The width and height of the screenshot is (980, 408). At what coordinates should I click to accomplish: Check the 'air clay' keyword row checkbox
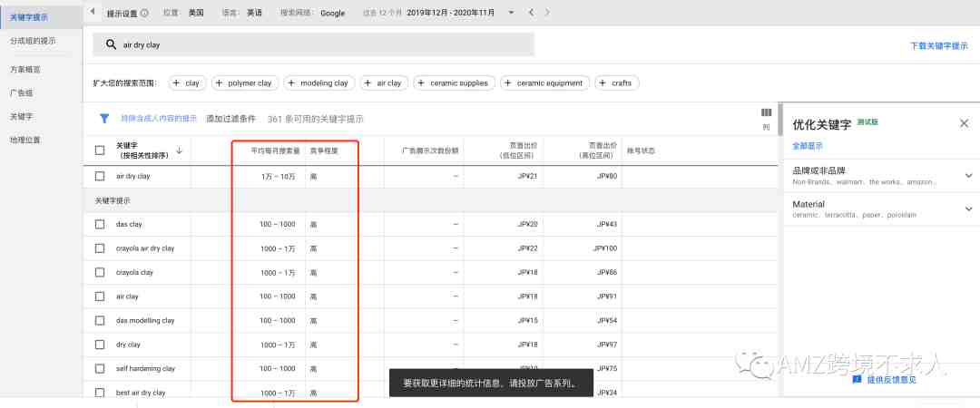pos(100,296)
